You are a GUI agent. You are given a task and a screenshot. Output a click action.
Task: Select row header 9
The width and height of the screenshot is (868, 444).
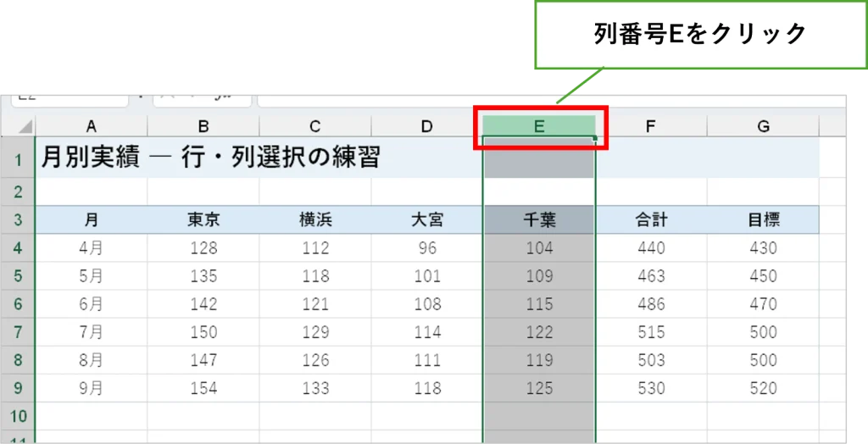(x=18, y=387)
